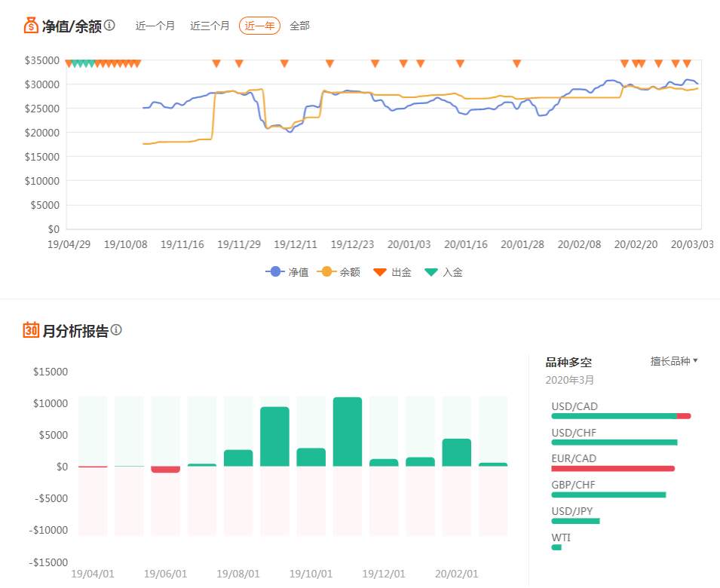Select the 全部 time range tab
This screenshot has height=588, width=720.
300,26
